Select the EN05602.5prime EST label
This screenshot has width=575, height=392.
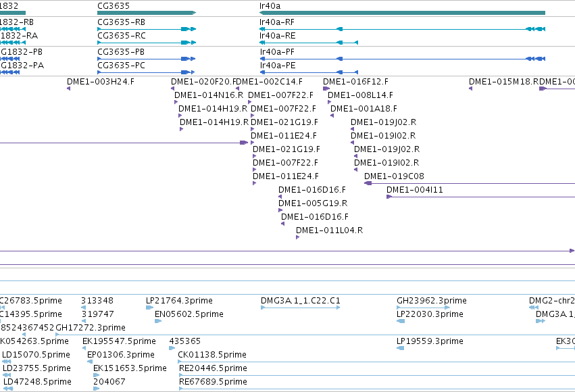pos(189,314)
